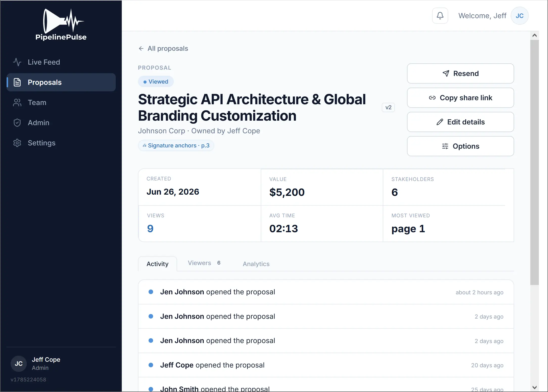Click the value $5,200

coord(287,192)
